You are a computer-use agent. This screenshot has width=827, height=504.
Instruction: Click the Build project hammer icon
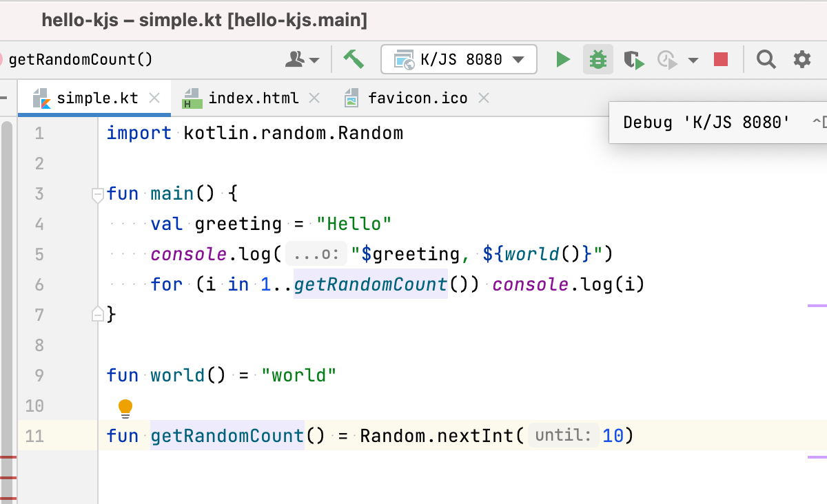pyautogui.click(x=354, y=59)
